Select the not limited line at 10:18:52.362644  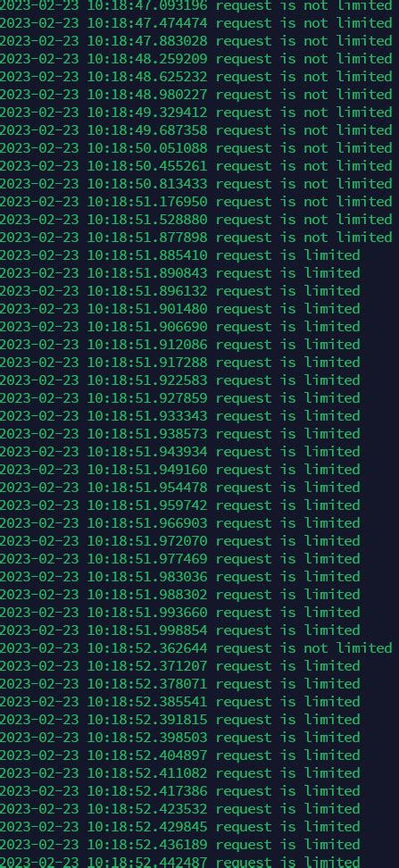tap(195, 647)
